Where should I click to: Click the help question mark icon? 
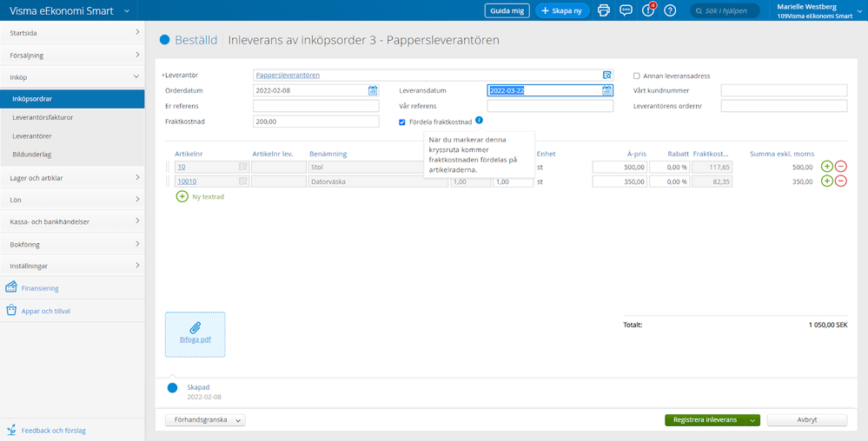(670, 10)
